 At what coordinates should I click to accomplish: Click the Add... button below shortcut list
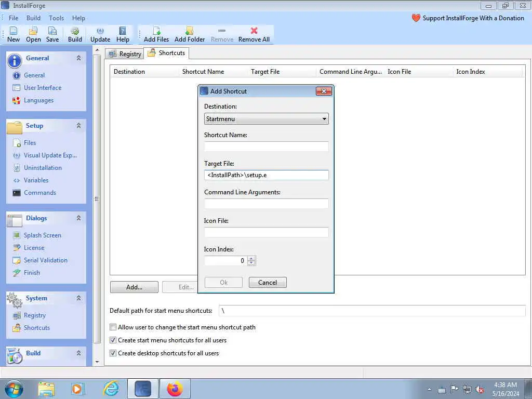tap(135, 287)
